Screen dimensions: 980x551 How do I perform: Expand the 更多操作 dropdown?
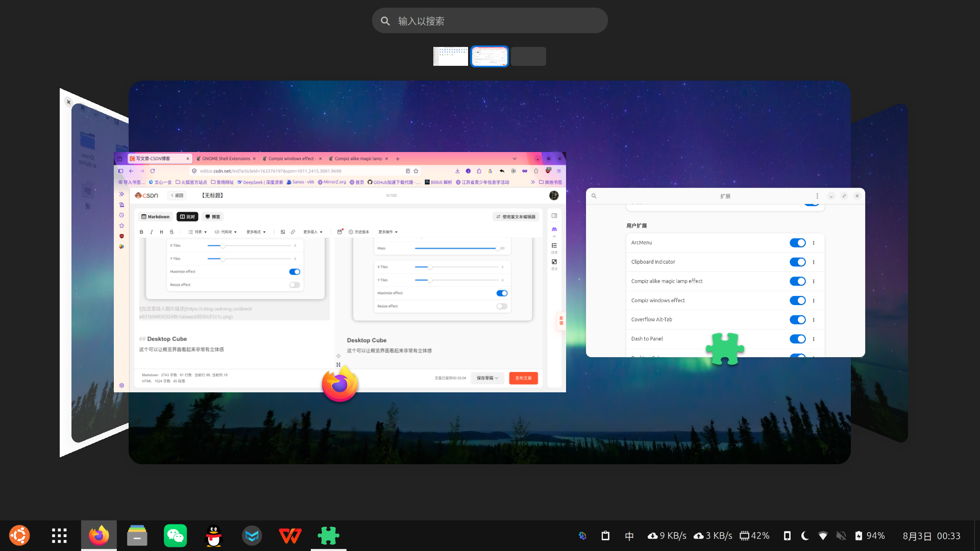point(388,232)
